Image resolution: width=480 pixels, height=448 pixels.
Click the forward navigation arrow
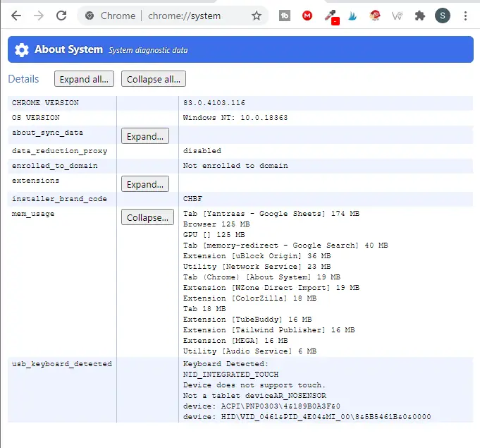[x=39, y=16]
